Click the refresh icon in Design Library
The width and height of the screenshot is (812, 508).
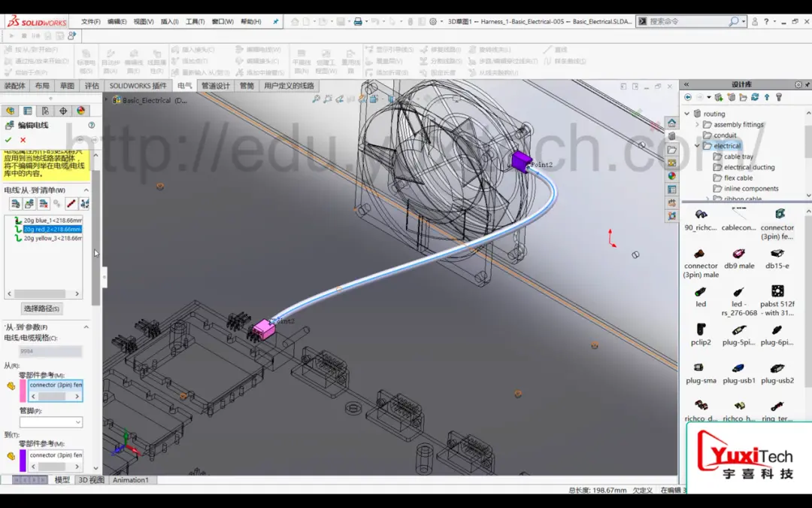[755, 97]
